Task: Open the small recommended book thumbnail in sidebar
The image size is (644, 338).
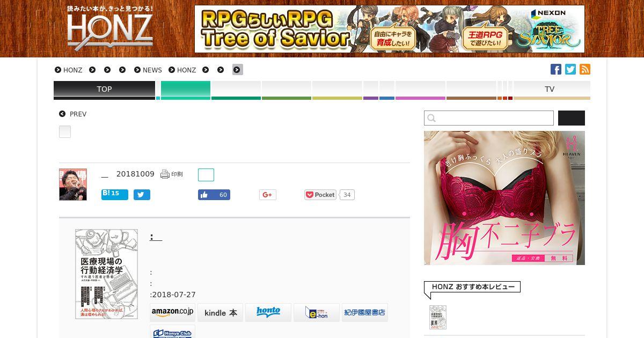Action: click(438, 317)
